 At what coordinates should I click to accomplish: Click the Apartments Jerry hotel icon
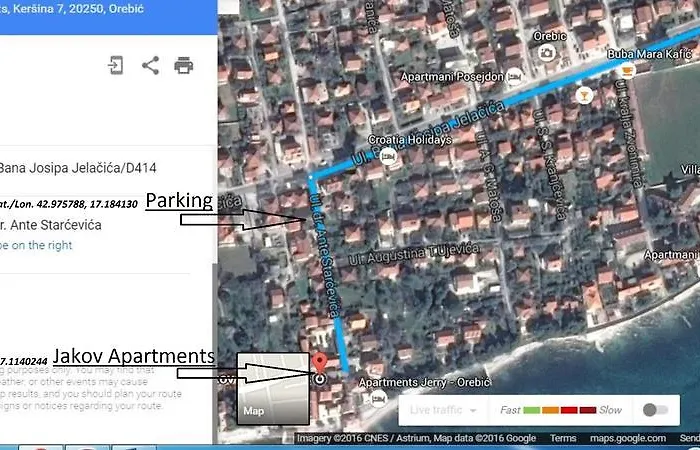click(x=378, y=399)
